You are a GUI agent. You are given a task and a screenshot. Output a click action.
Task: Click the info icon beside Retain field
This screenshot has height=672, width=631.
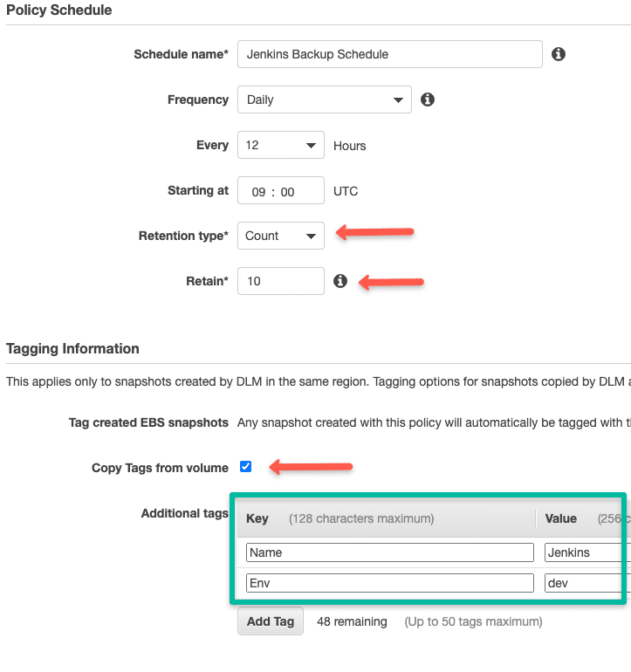(340, 281)
